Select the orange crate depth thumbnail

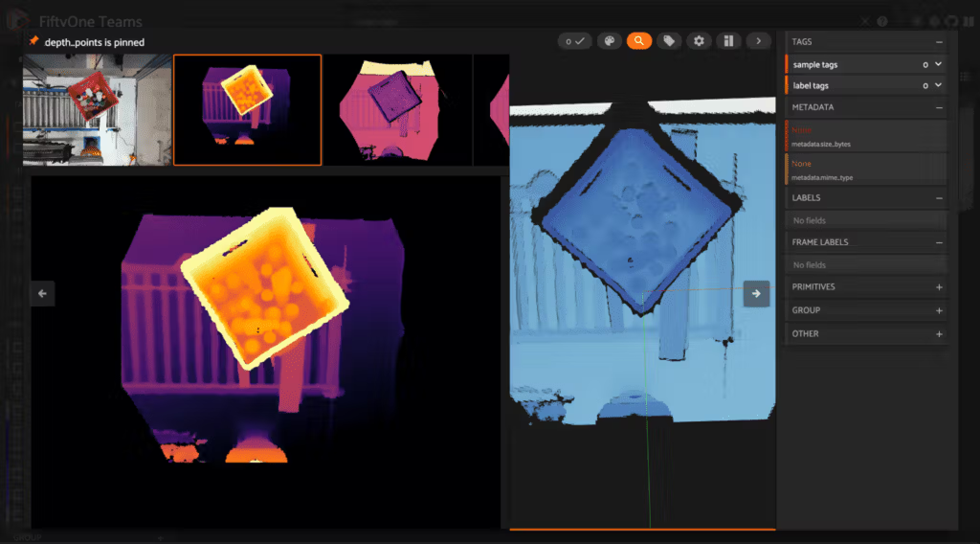click(x=248, y=110)
